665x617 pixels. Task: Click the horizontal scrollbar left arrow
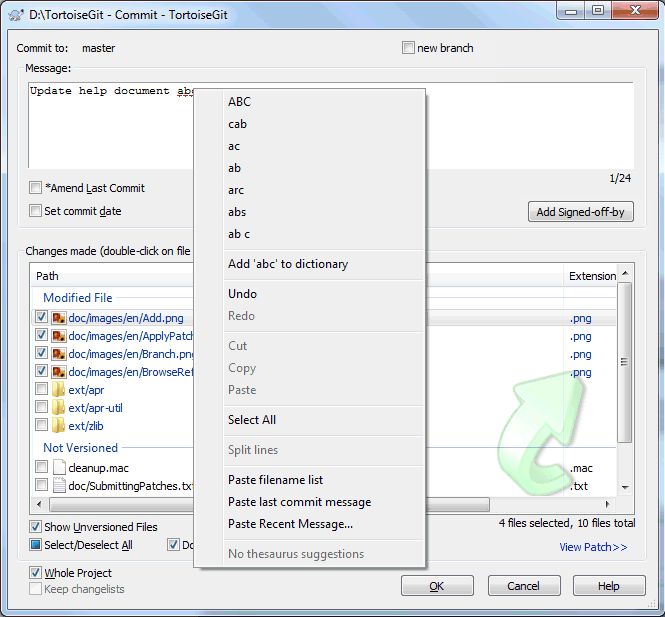coord(39,504)
